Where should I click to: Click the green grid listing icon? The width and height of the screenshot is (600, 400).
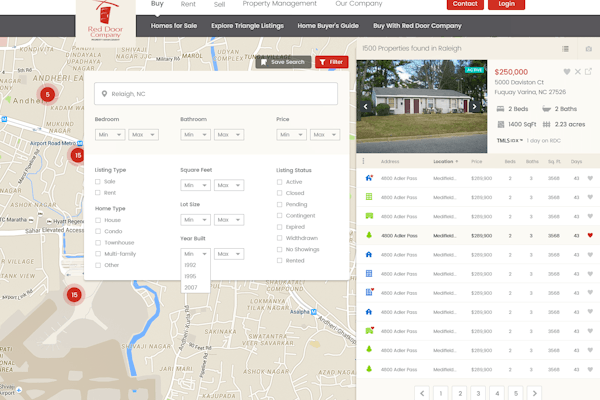[x=369, y=197]
